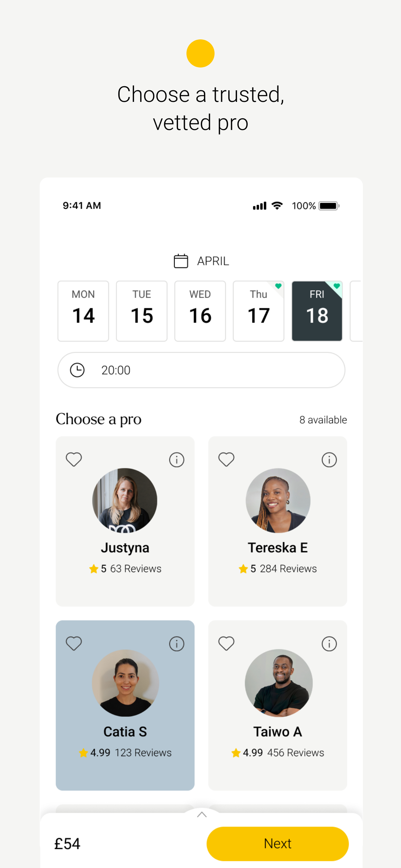
Task: Expand the bottom sheet chevron
Action: pos(202,815)
